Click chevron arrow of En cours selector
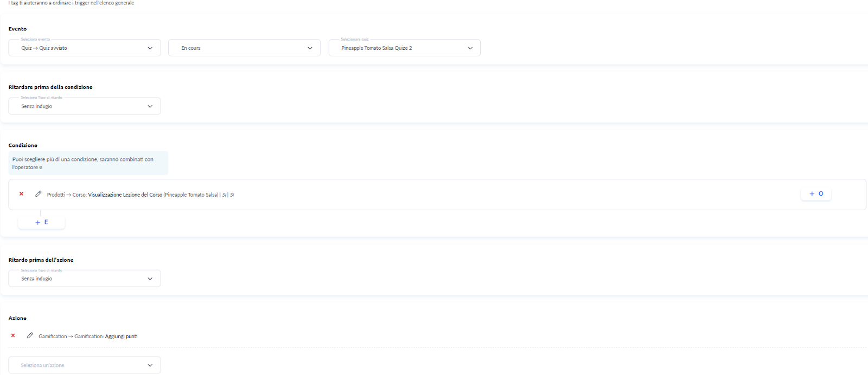The width and height of the screenshot is (868, 375). [x=310, y=48]
